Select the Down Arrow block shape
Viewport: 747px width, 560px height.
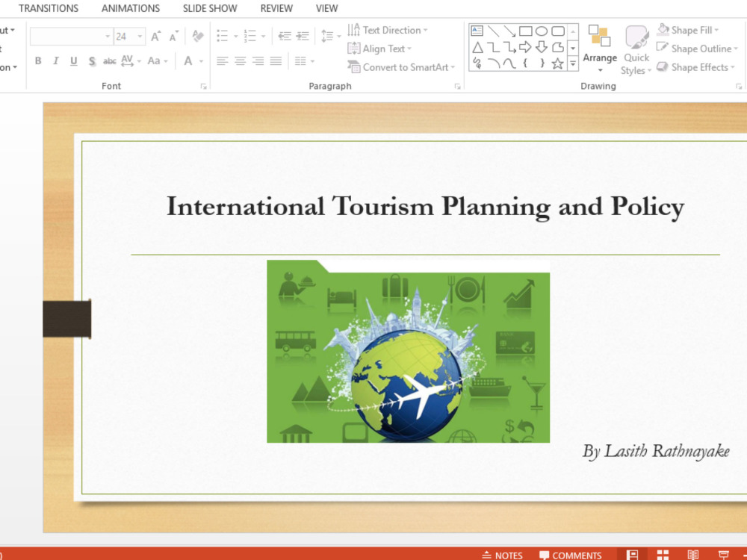542,47
